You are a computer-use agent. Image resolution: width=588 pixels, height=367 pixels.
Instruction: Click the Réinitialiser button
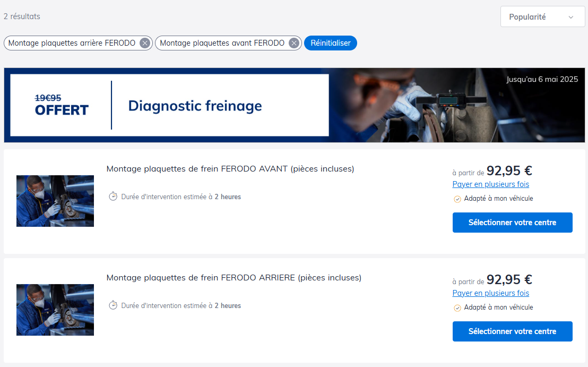[331, 43]
